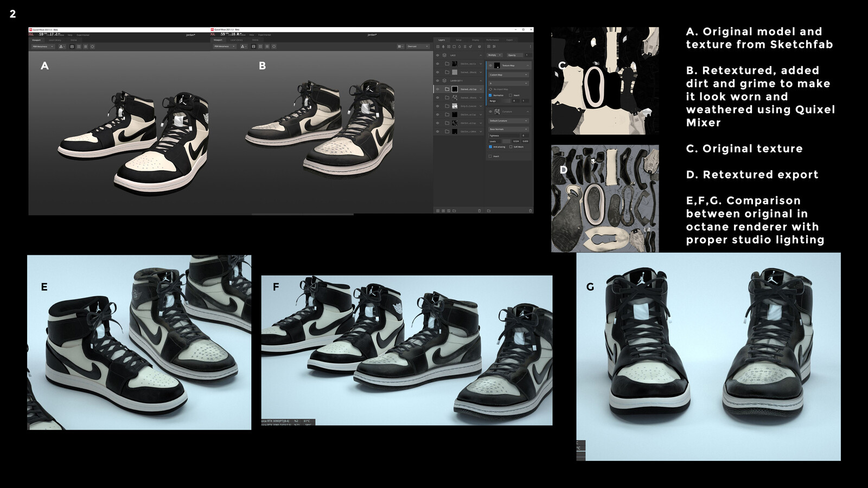Collapse the Curvature mask section

pyautogui.click(x=528, y=112)
